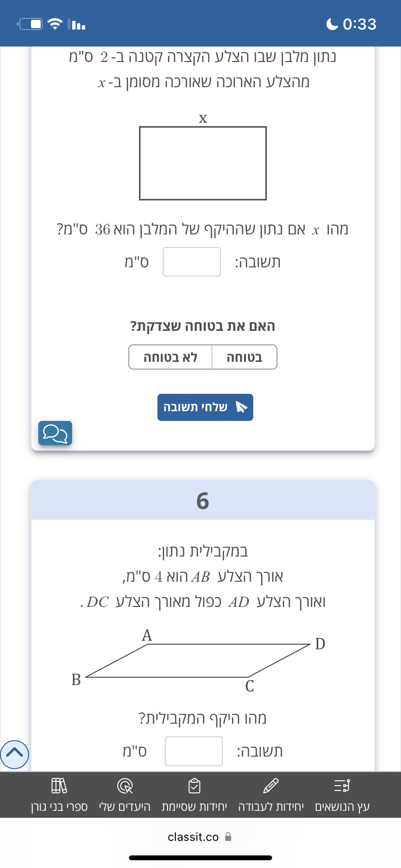Switch to 'יחידות לעבודה' tab

tap(271, 806)
